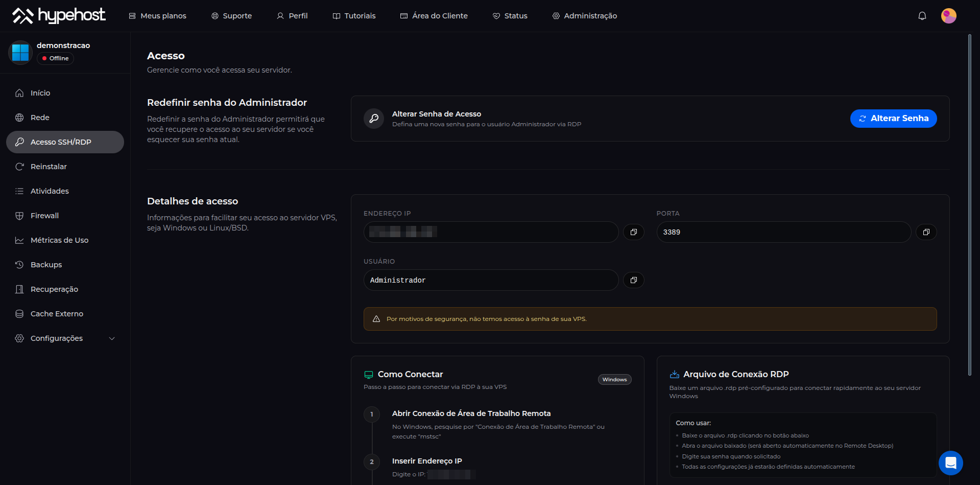980x485 pixels.
Task: Open the Status page
Action: click(510, 16)
